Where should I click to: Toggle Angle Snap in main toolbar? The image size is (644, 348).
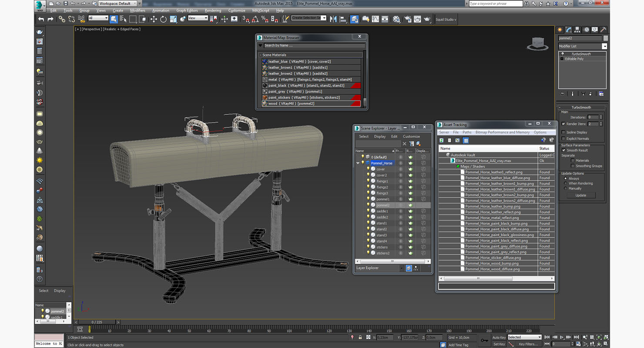[x=255, y=19]
